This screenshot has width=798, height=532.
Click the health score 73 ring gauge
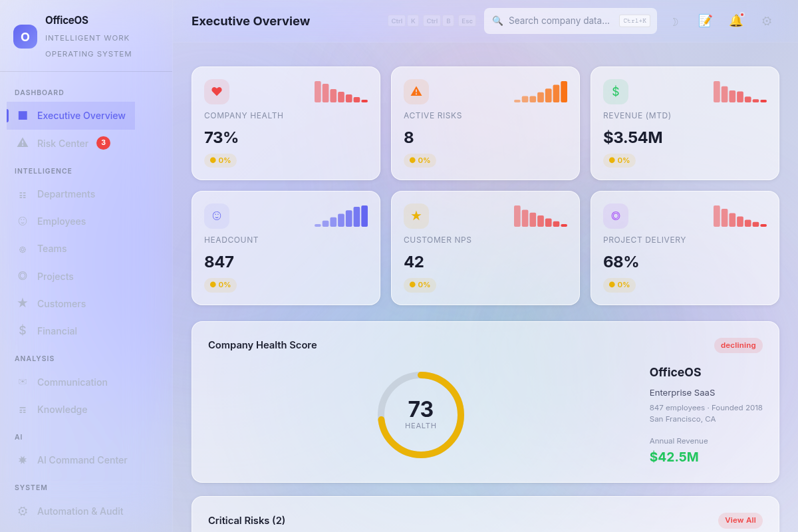pyautogui.click(x=421, y=415)
